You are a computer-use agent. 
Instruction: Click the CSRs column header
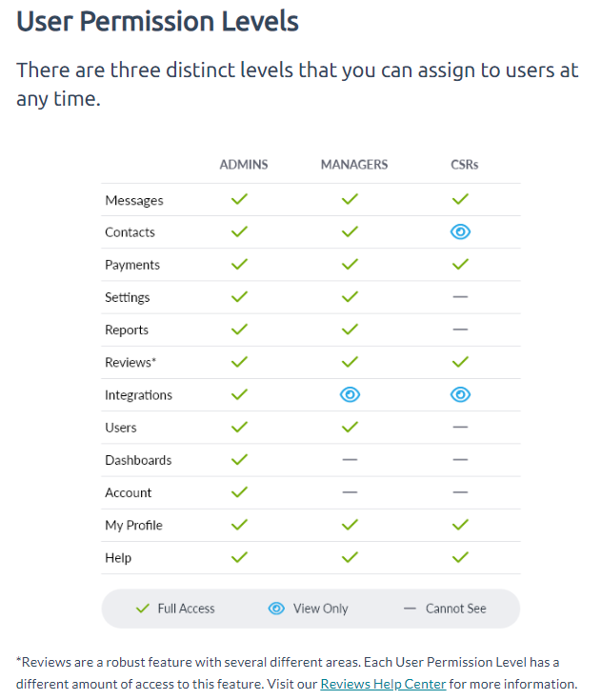point(465,165)
